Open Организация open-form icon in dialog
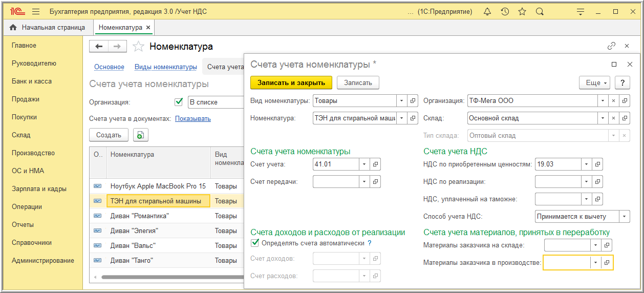The height and width of the screenshot is (293, 644). click(x=624, y=101)
